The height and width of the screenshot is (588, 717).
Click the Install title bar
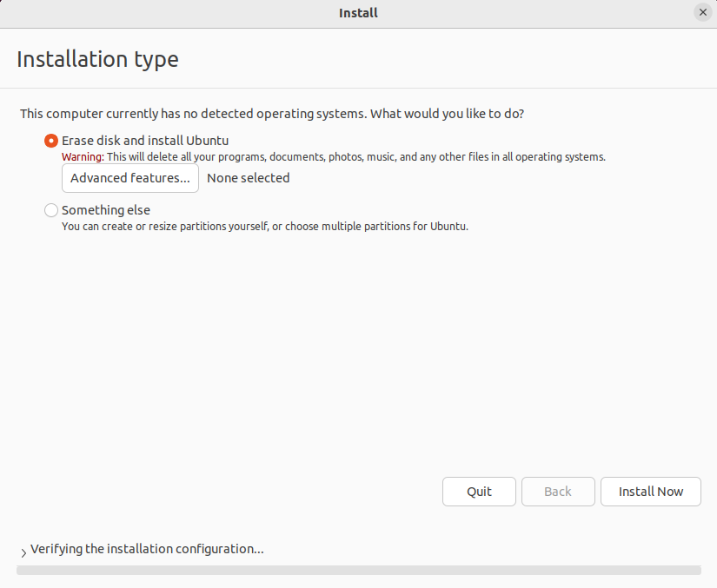point(358,13)
